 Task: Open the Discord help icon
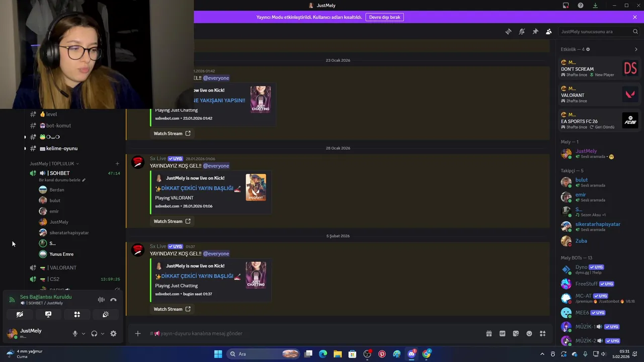tap(581, 6)
